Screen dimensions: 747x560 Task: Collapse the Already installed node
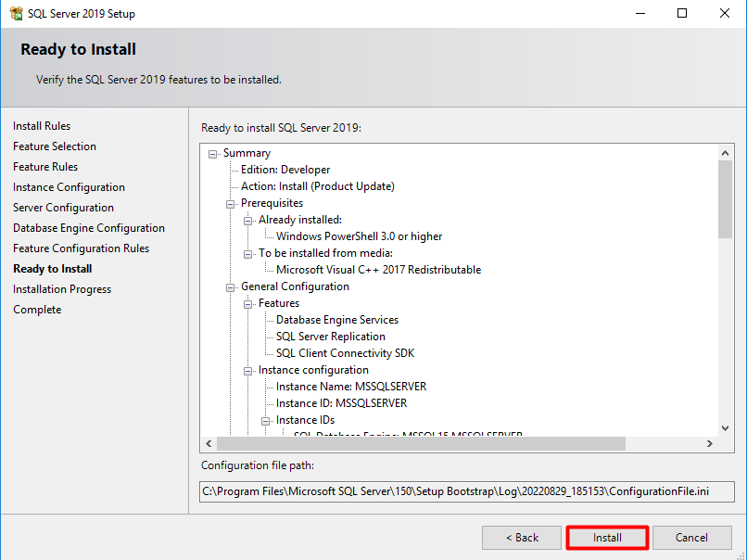(247, 221)
